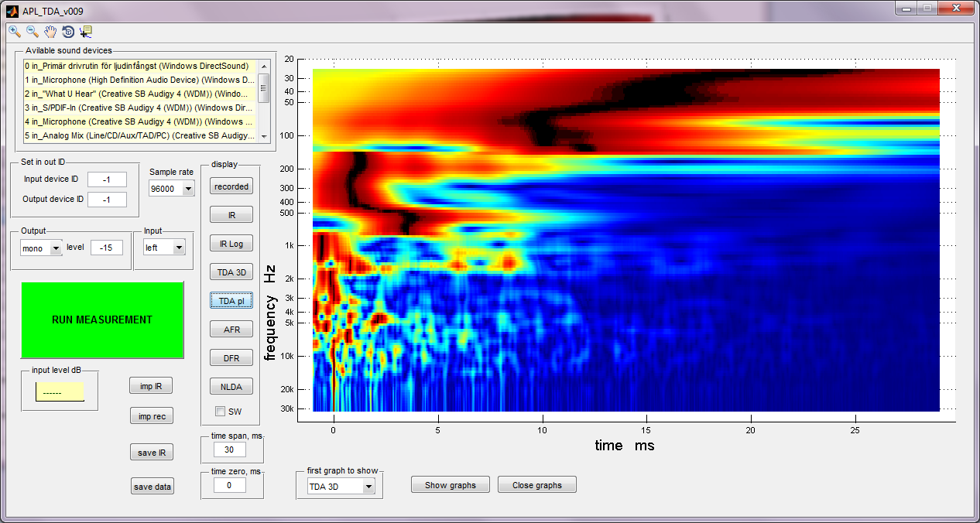The image size is (980, 523).
Task: Select the S/PDIF-In device entry
Action: point(139,108)
